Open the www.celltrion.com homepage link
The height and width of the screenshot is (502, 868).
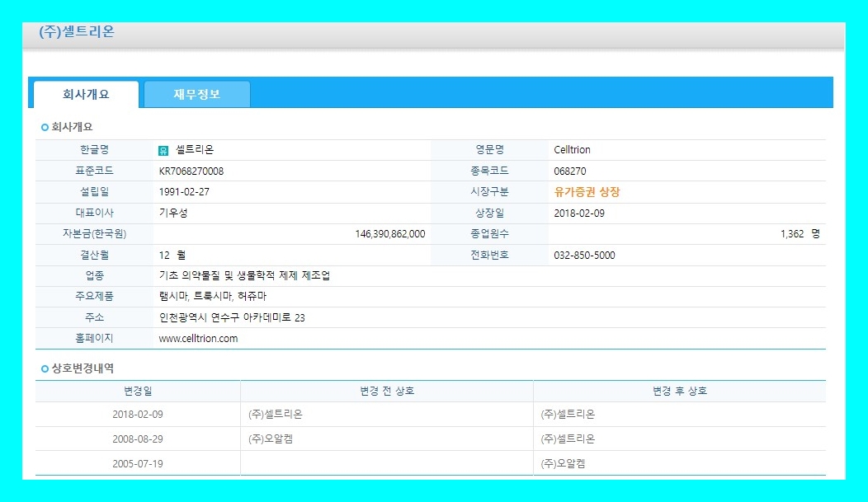[198, 338]
